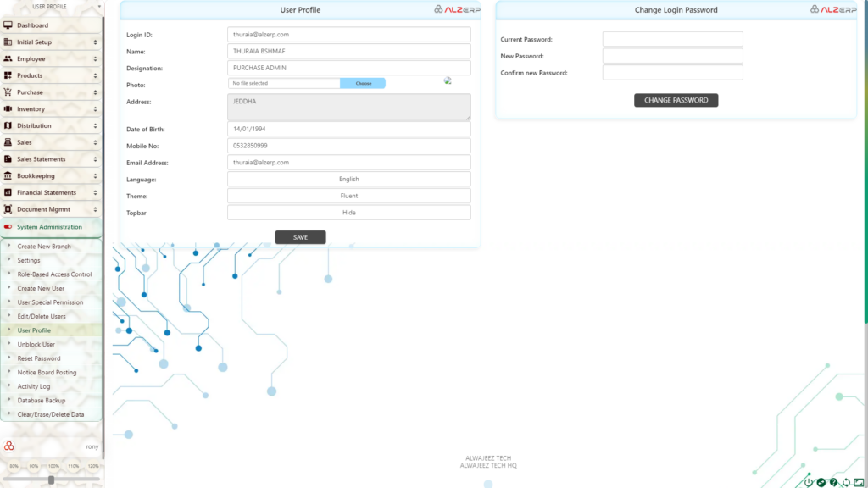Set zoom to 90%
Screen dimensions: 868x488
(x=34, y=466)
